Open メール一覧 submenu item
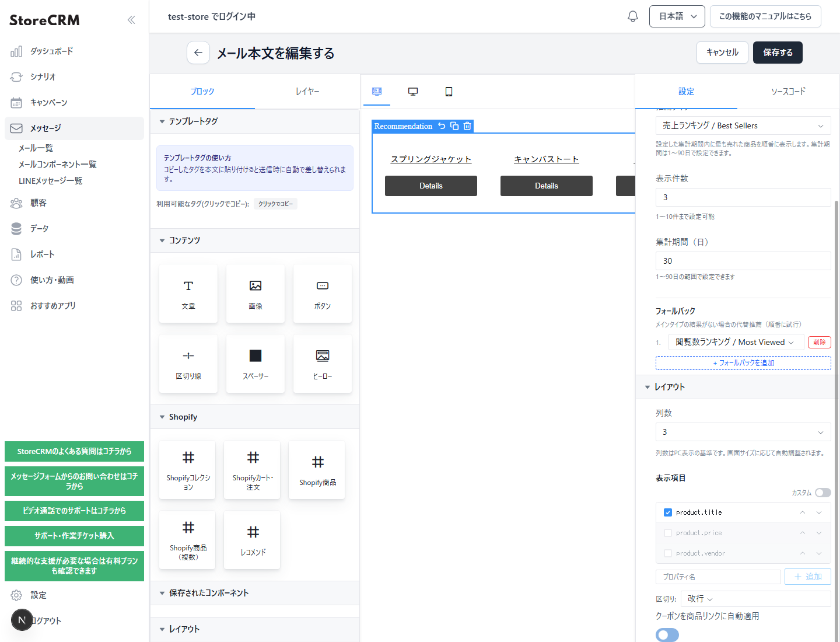Screen dimensions: 840x642 (x=36, y=148)
